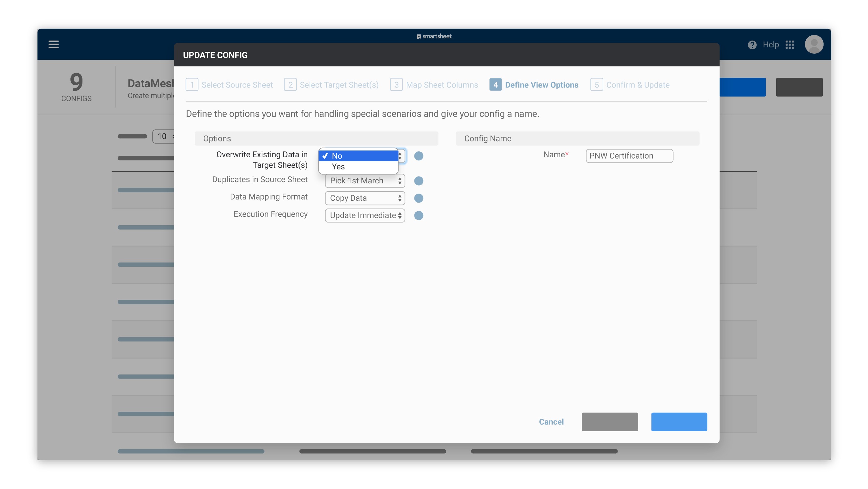
Task: Click info dot beside Overwrite Existing Data
Action: (418, 156)
